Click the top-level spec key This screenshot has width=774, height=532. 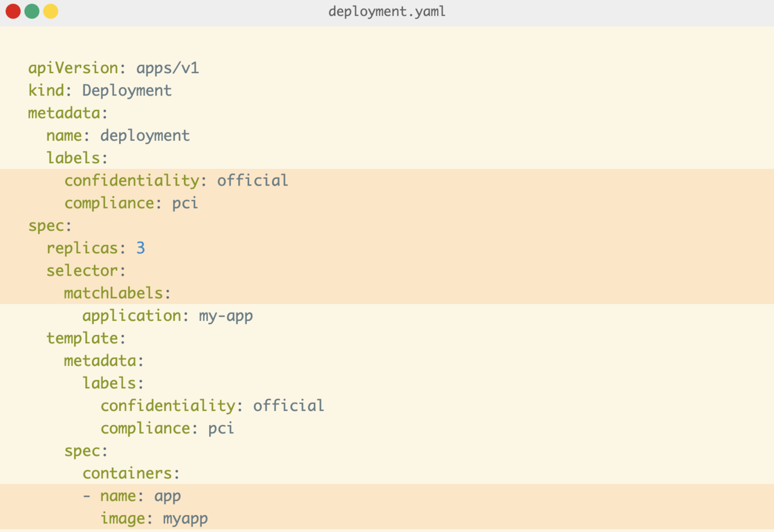point(47,225)
